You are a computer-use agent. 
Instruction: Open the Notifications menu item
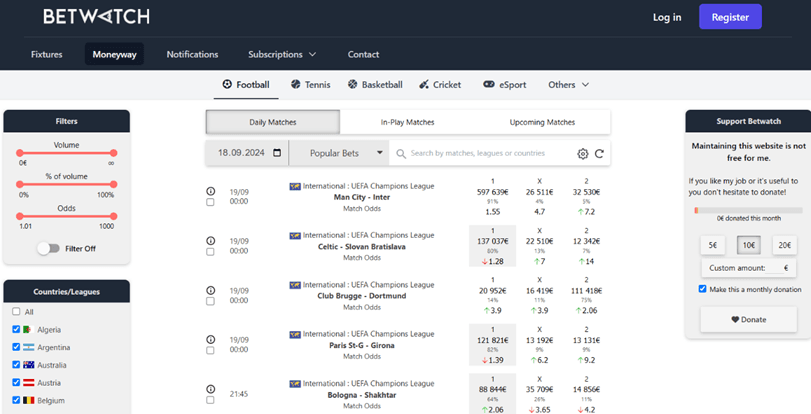point(192,54)
